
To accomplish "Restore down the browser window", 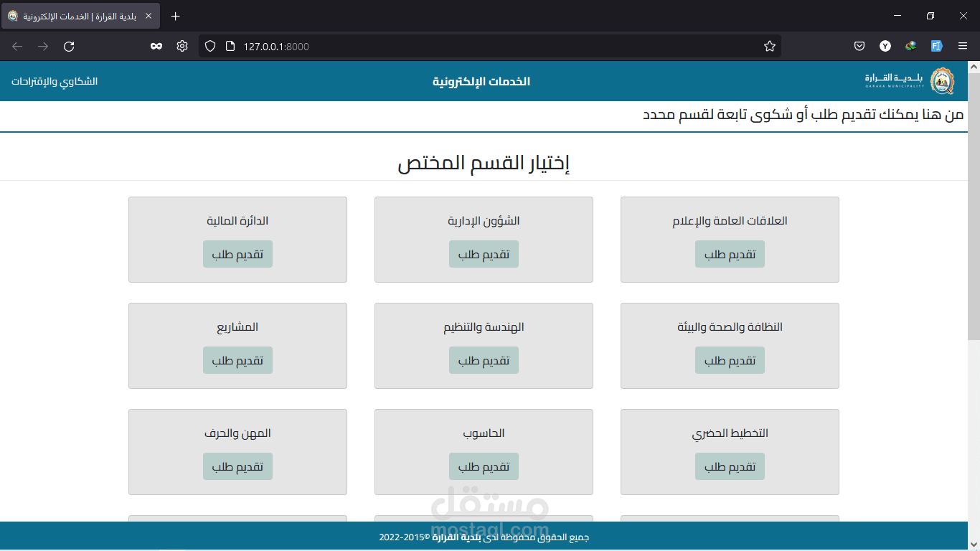I will pos(930,16).
